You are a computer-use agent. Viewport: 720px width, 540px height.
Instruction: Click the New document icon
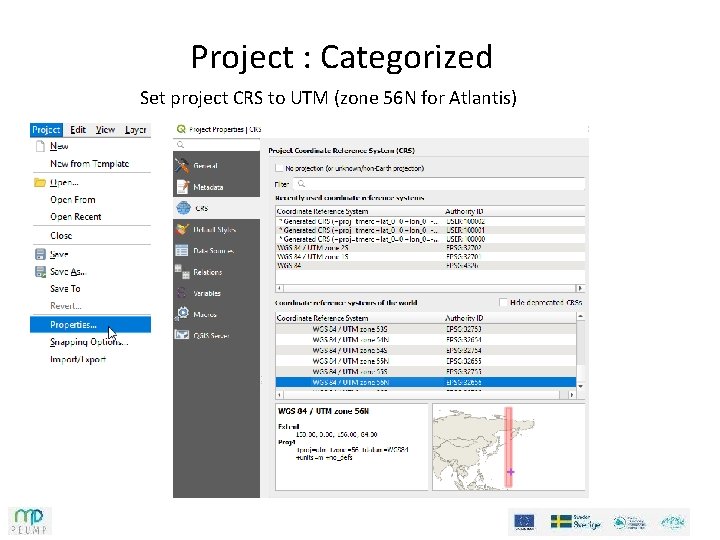(x=40, y=146)
